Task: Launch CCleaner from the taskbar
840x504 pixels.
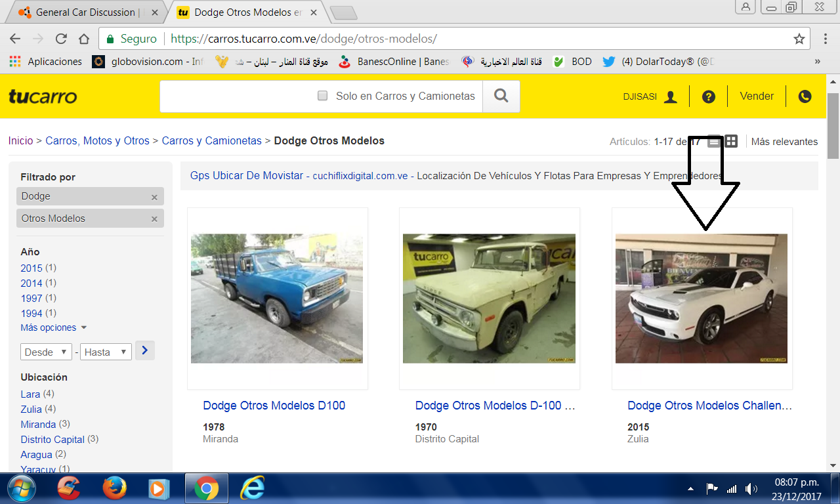Action: point(69,488)
